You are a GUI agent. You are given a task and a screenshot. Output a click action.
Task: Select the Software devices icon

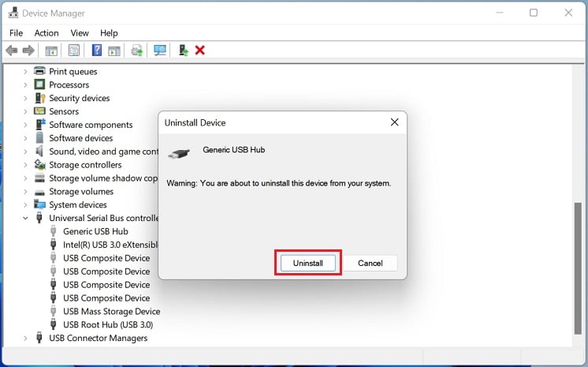[39, 138]
